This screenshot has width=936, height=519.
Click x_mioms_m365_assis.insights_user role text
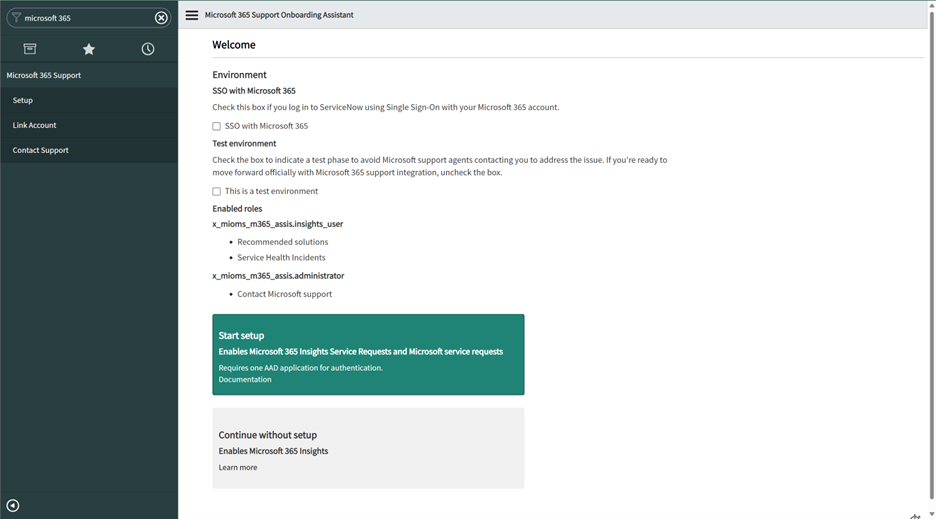coord(278,224)
